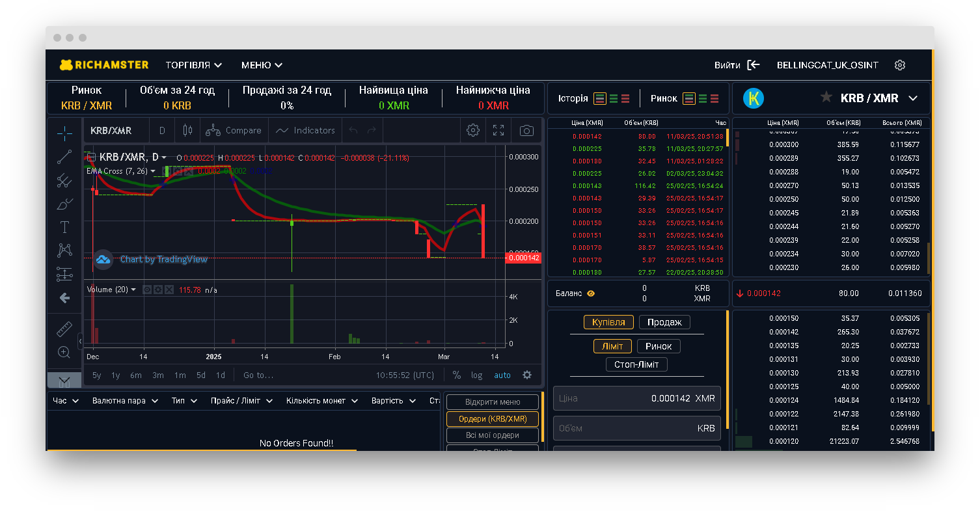The height and width of the screenshot is (516, 980).
Task: Show only red asks in Ринок
Action: pos(715,98)
